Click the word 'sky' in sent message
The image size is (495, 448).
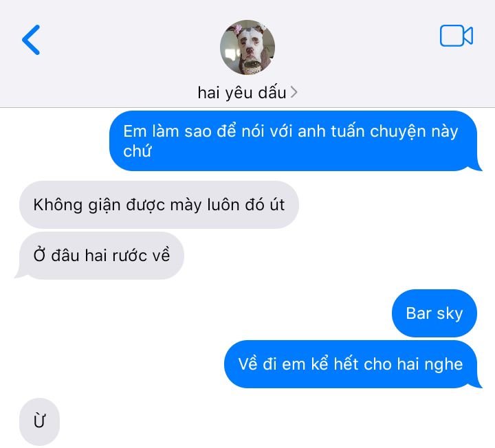[x=450, y=314]
